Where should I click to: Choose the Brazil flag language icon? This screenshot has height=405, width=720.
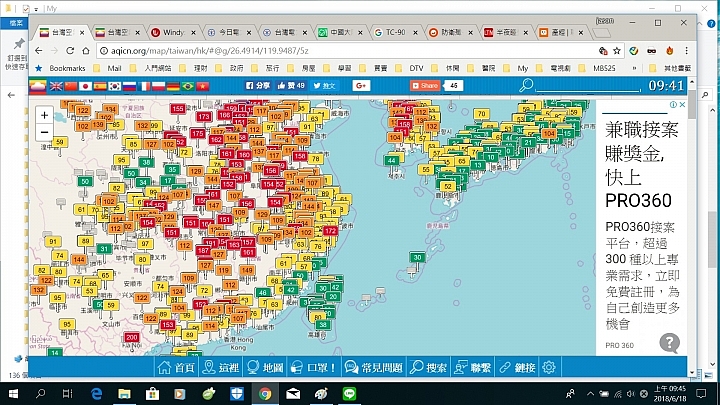coord(188,86)
